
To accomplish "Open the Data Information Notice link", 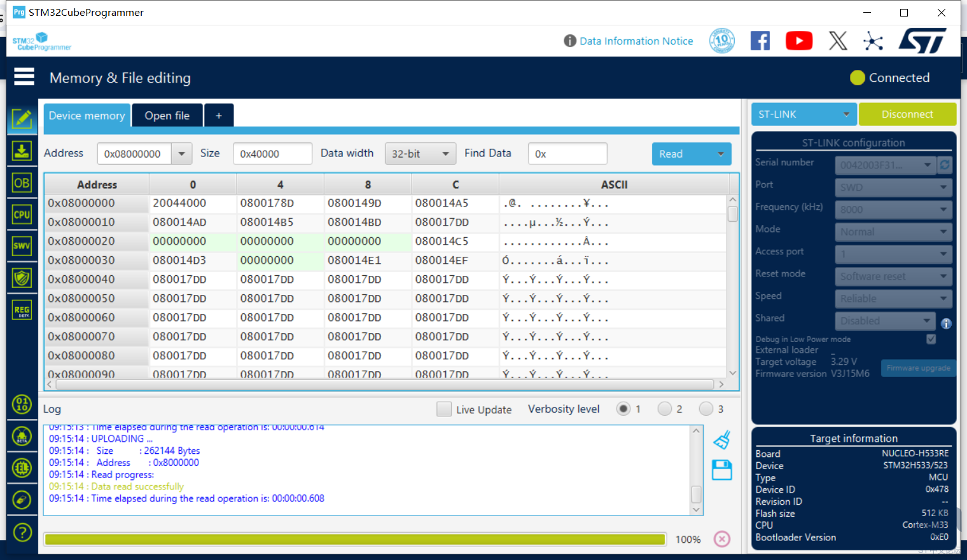I will (x=636, y=41).
